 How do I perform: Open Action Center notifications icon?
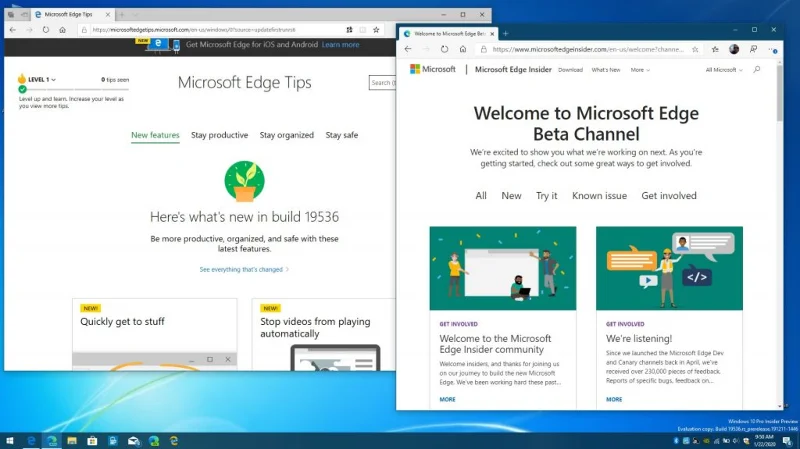(788, 441)
